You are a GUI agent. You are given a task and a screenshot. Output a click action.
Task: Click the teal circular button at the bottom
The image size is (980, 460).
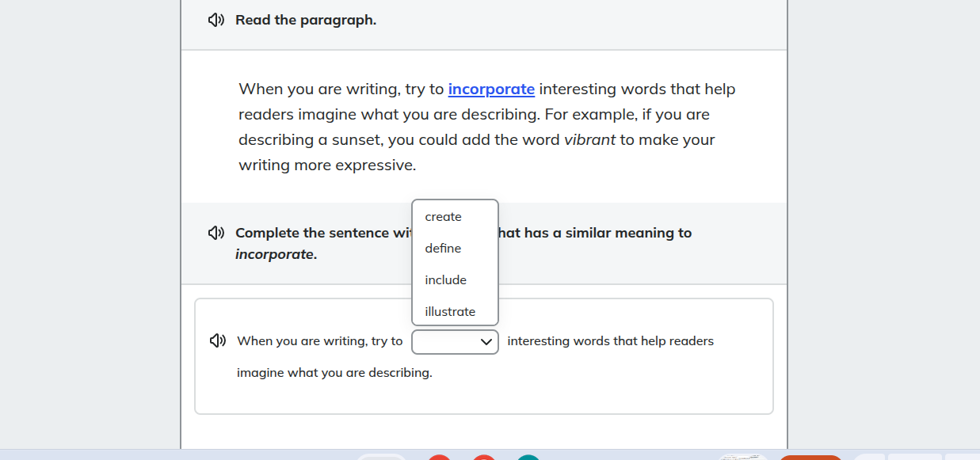(x=527, y=457)
